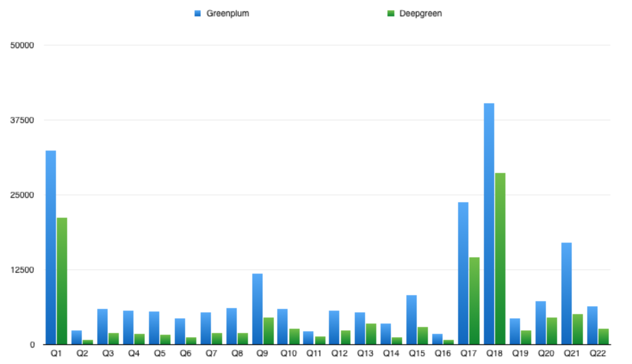Image resolution: width=632 pixels, height=364 pixels.
Task: Select the Q20 x-axis label
Action: (546, 353)
